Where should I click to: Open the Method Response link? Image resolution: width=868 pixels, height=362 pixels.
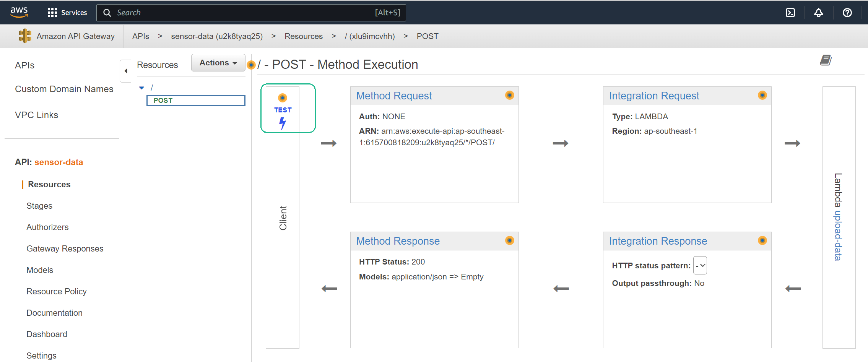click(x=398, y=241)
